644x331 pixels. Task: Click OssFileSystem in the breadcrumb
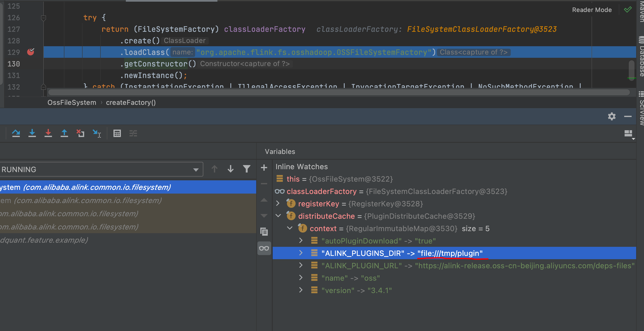(x=72, y=103)
